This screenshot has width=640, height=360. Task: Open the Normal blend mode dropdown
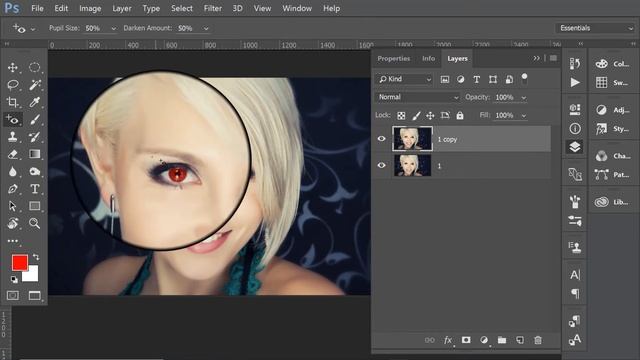417,97
